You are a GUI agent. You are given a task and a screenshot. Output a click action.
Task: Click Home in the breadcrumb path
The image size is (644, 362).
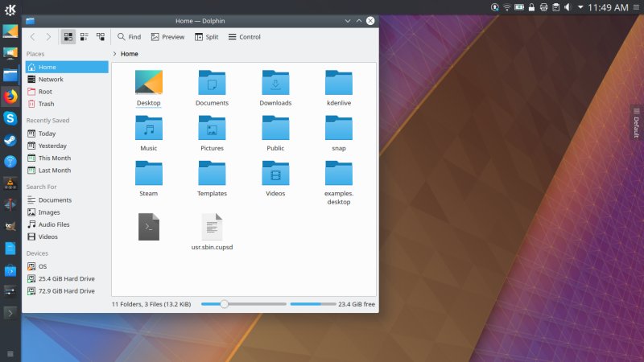coord(130,54)
